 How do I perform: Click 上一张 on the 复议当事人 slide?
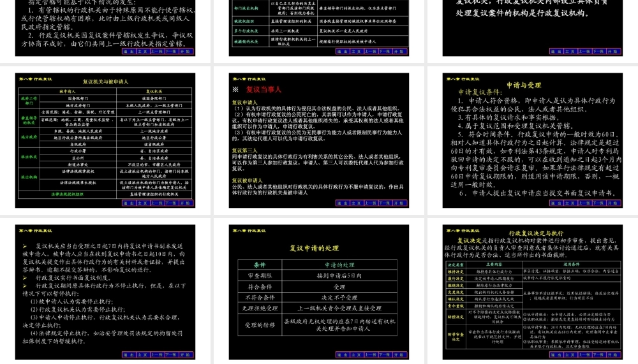click(x=371, y=203)
